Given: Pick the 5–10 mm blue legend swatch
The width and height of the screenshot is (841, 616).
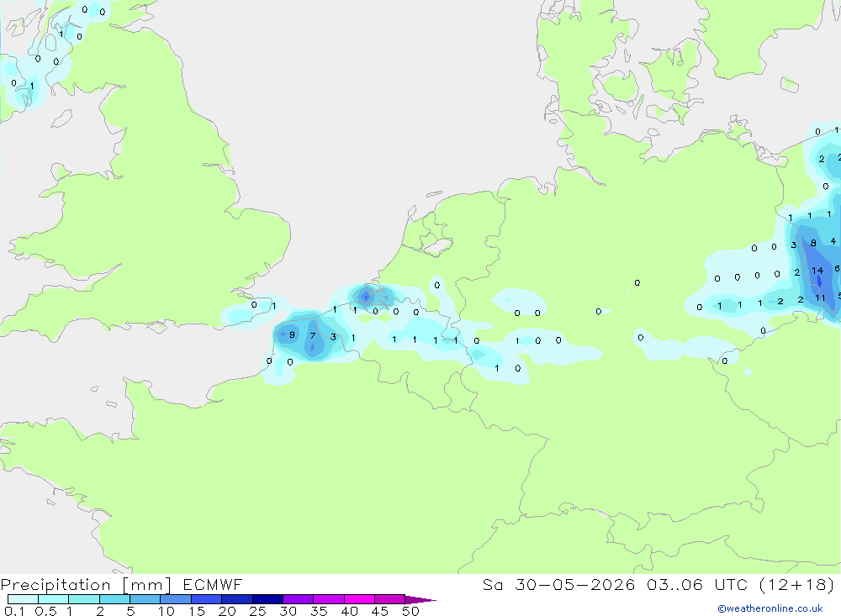Looking at the screenshot, I should coord(145,599).
